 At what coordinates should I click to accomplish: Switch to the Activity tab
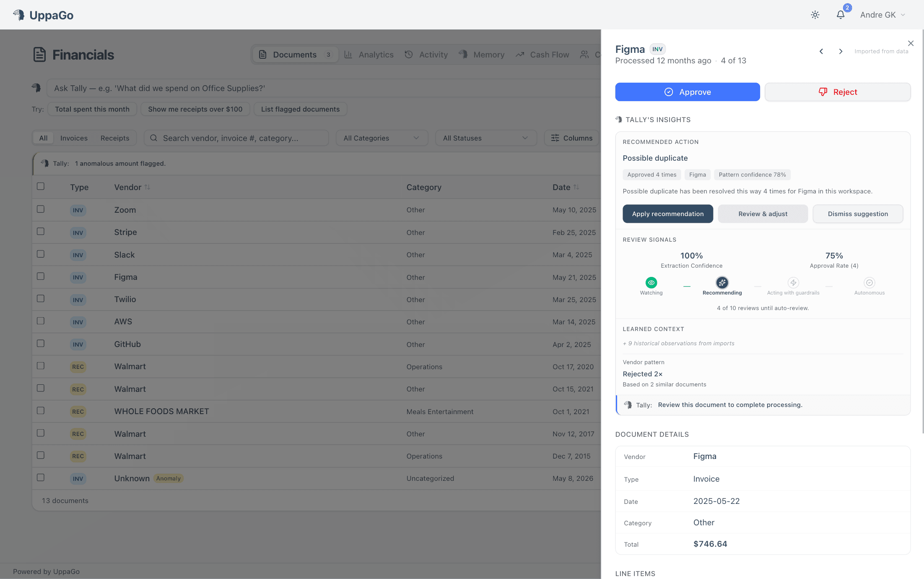426,55
